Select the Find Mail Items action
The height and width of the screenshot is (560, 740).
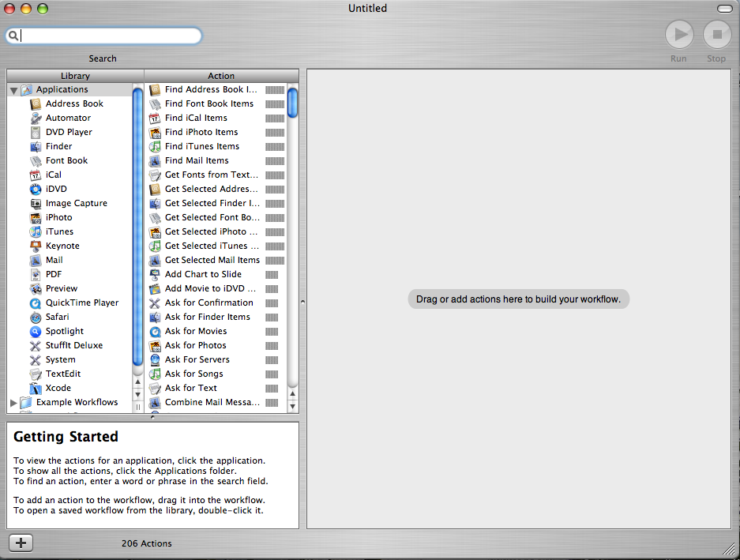pos(216,160)
